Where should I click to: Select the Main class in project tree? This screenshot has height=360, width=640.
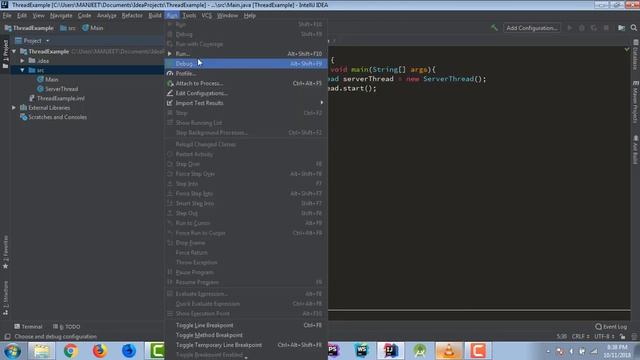click(48, 80)
